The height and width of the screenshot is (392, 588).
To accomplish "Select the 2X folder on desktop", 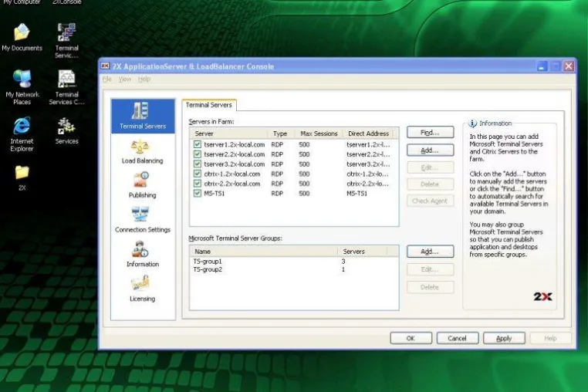I will [22, 177].
